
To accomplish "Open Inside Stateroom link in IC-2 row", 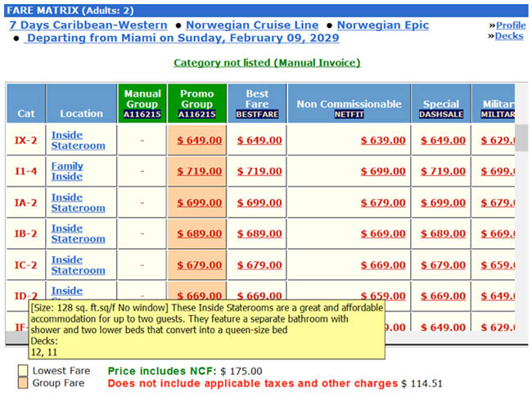I will [78, 264].
